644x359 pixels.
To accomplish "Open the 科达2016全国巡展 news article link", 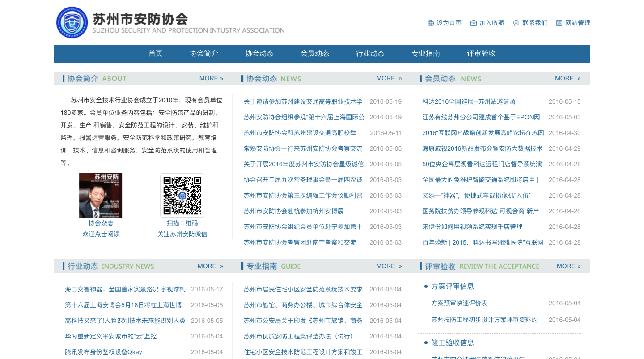I will 469,102.
